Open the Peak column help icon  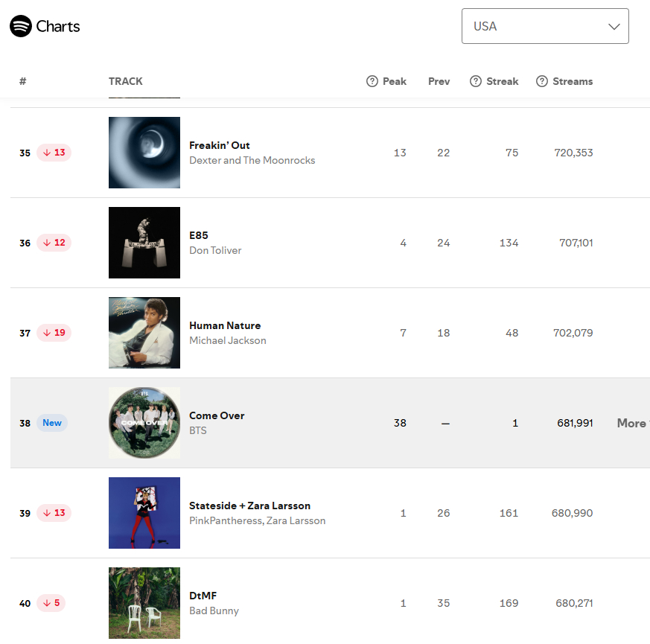372,81
